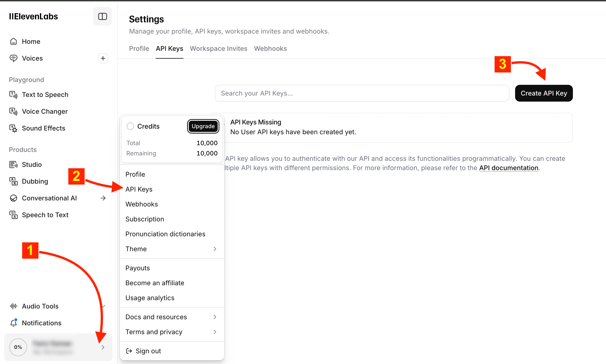Expand Docs and resources
Image resolution: width=606 pixels, height=364 pixels.
pyautogui.click(x=215, y=317)
